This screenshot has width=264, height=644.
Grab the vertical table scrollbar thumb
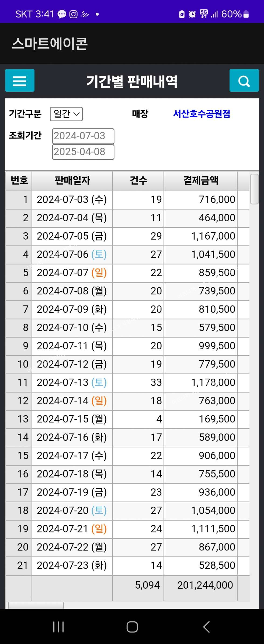coord(254,189)
